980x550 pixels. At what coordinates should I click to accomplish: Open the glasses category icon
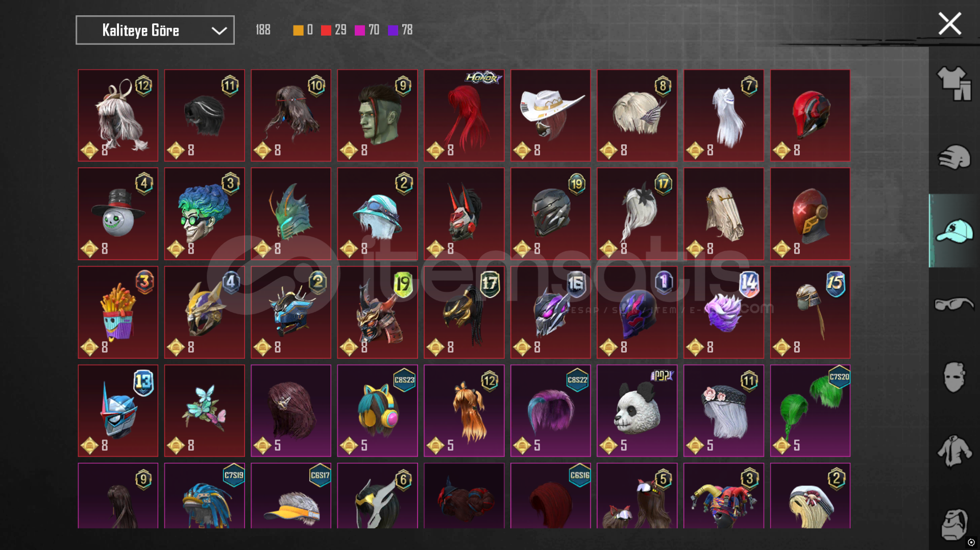coord(954,304)
